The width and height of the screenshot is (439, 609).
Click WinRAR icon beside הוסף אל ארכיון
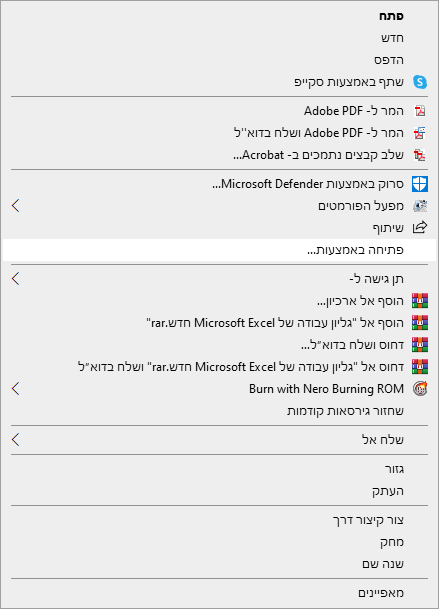(x=420, y=301)
